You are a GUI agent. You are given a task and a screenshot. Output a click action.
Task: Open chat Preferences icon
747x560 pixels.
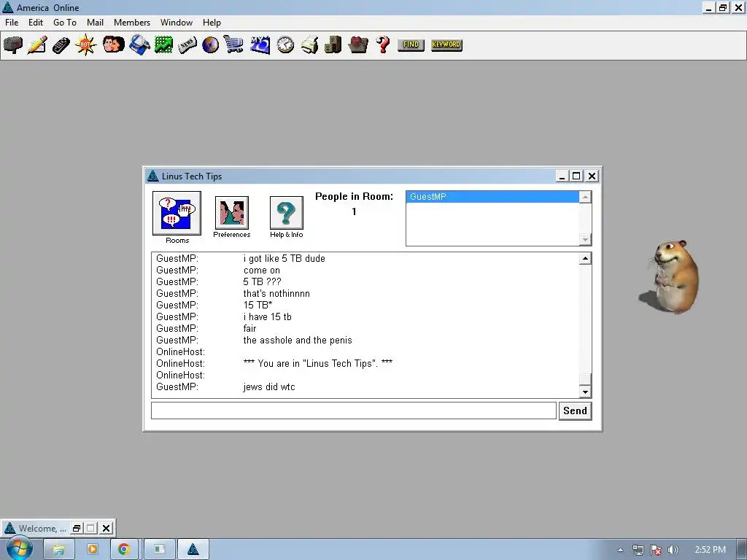pyautogui.click(x=231, y=213)
